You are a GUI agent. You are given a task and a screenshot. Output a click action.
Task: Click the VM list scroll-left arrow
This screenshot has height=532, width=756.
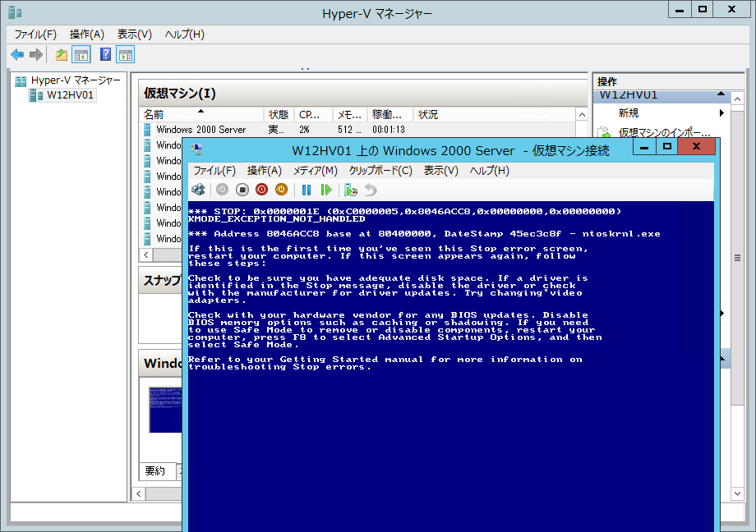146,255
